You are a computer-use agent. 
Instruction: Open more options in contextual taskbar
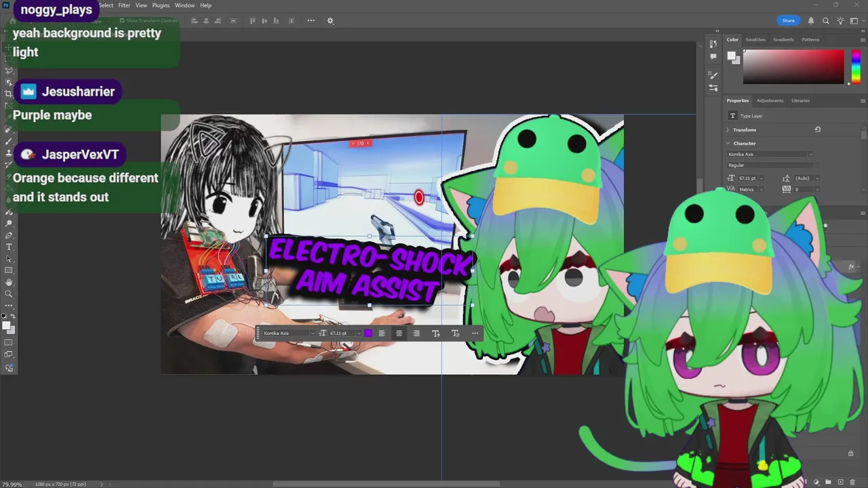coord(475,333)
